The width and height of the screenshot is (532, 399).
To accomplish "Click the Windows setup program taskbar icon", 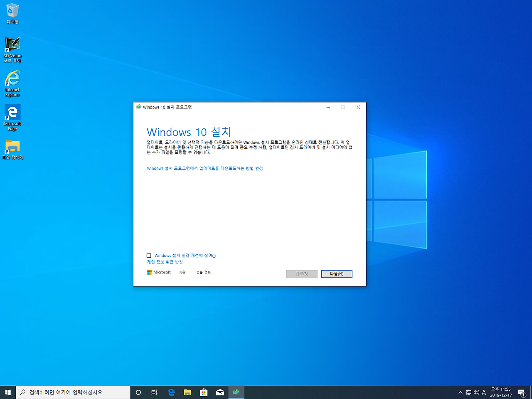I will click(x=236, y=392).
